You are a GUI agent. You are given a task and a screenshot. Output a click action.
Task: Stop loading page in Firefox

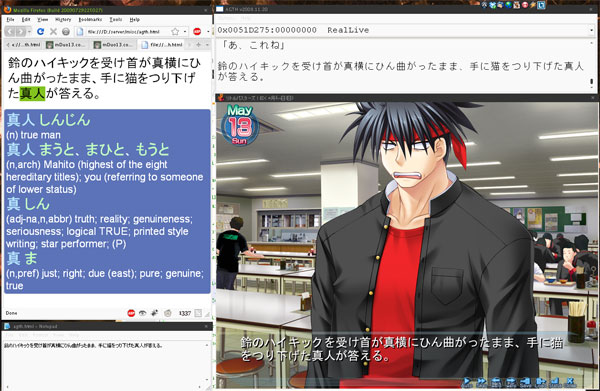tap(53, 31)
